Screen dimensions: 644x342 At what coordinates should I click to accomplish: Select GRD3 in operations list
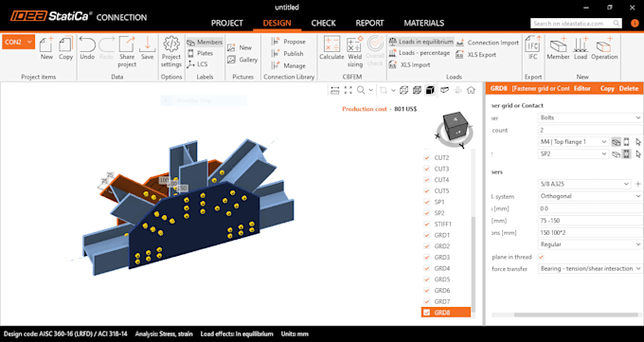tap(442, 257)
